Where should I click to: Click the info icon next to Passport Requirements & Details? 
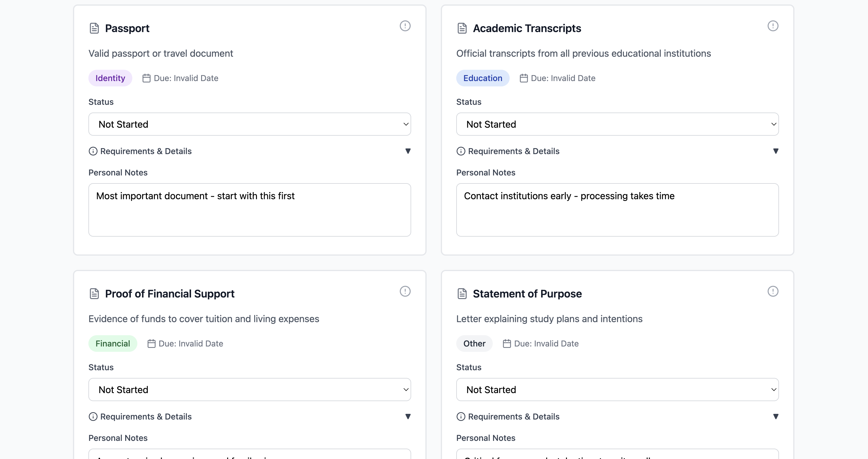(x=93, y=151)
